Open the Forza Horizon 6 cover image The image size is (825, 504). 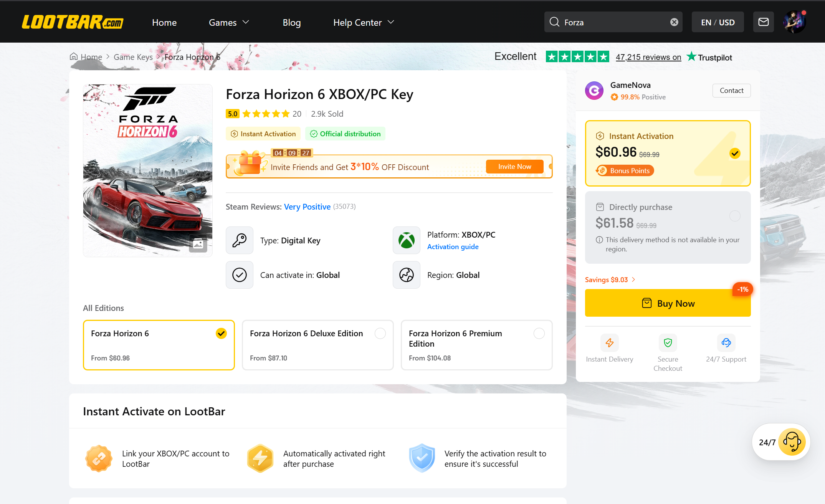(x=148, y=170)
